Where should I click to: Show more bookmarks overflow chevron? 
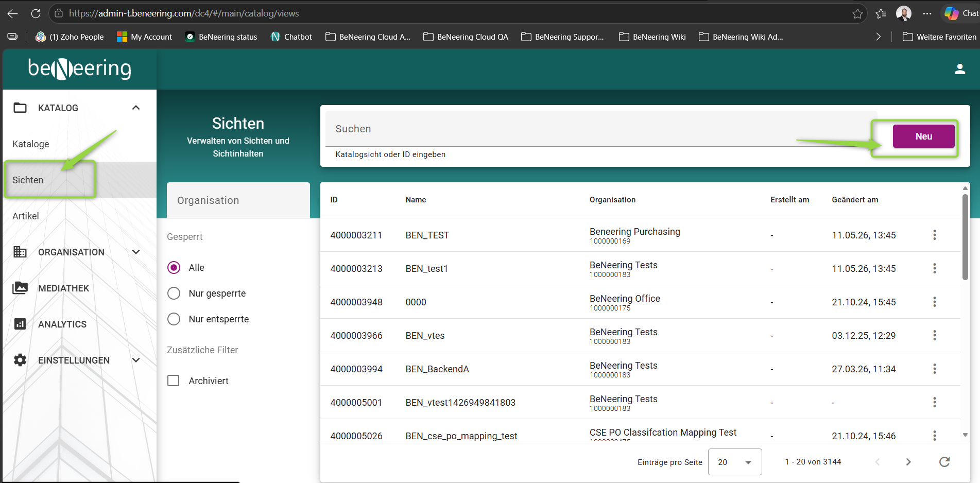pos(879,37)
